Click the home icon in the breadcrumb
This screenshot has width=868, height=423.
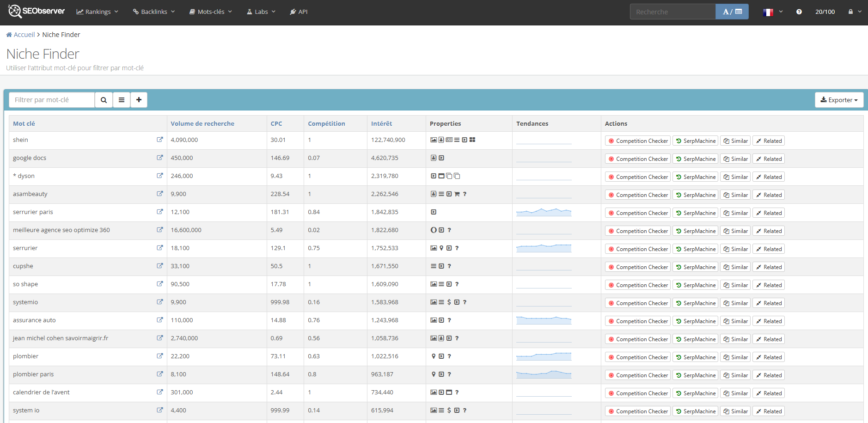[x=9, y=35]
